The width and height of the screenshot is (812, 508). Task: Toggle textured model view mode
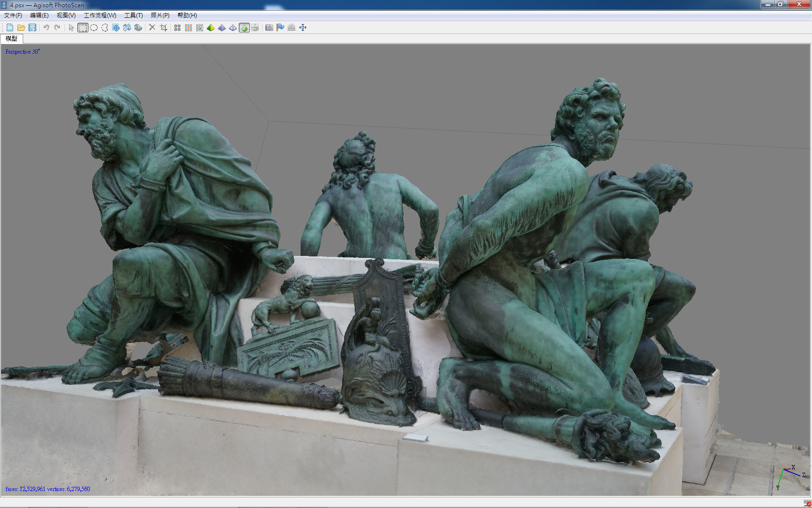pyautogui.click(x=244, y=28)
